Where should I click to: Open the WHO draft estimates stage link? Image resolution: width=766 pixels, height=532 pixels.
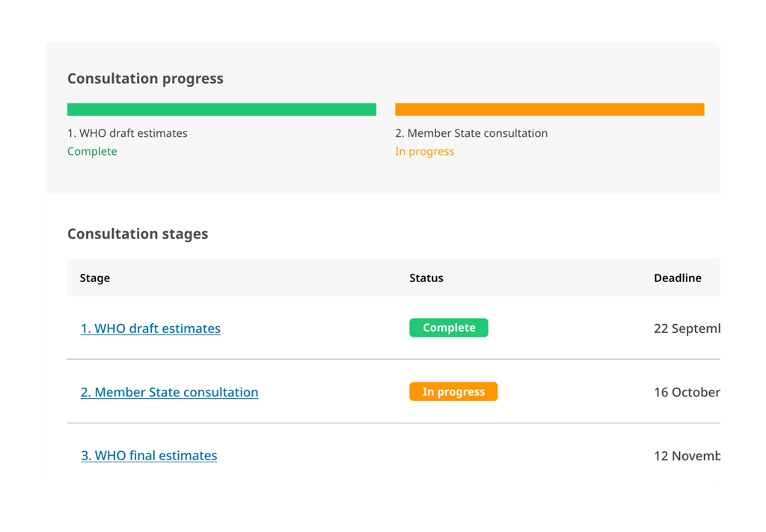150,328
